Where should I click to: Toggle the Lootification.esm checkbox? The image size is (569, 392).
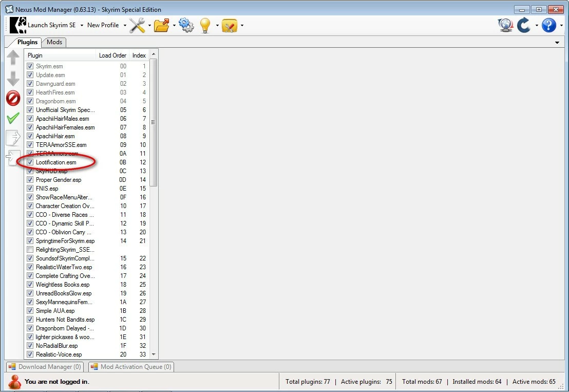click(30, 162)
